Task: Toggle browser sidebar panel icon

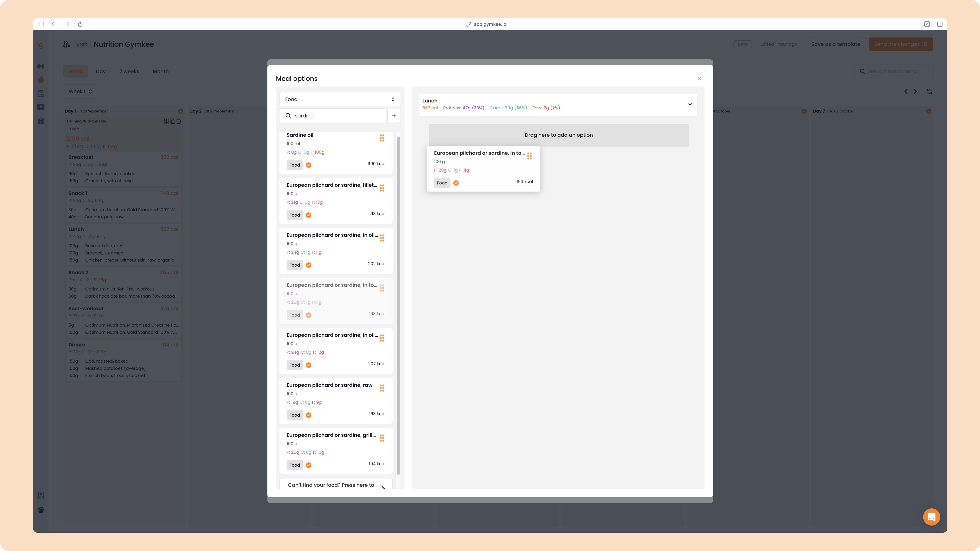Action: pyautogui.click(x=41, y=24)
